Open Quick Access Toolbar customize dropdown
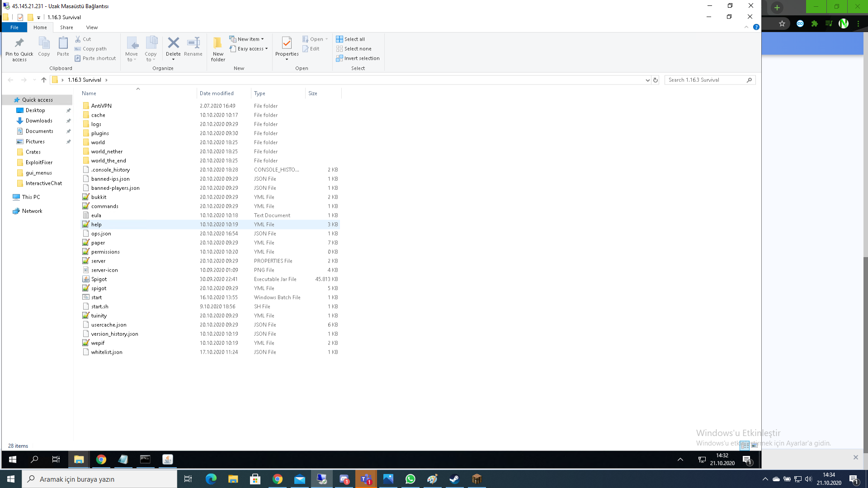 (x=38, y=18)
